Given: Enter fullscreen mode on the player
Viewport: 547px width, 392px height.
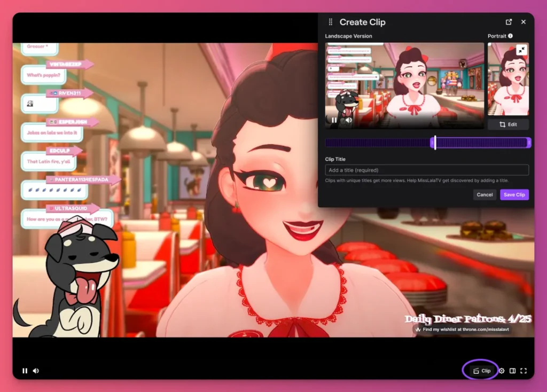Looking at the screenshot, I should point(523,371).
